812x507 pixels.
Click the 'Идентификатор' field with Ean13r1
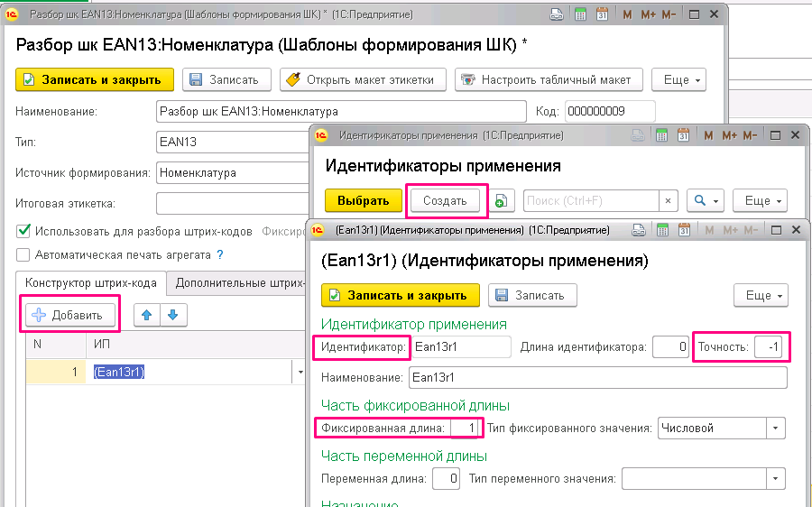pyautogui.click(x=461, y=347)
